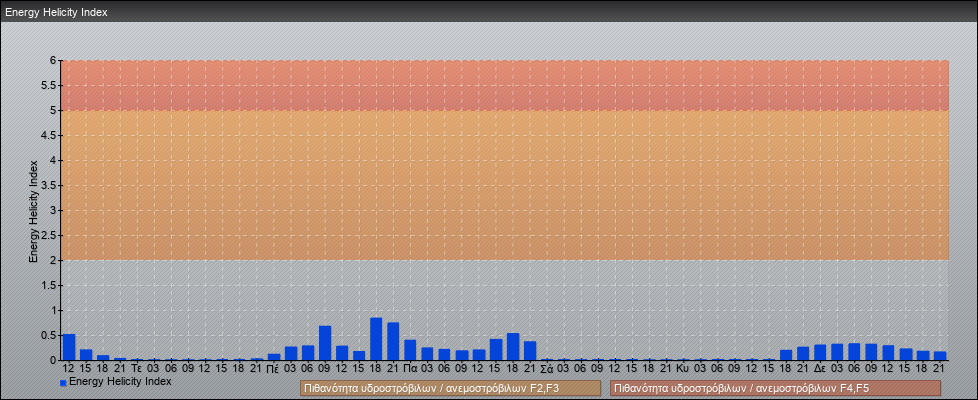978x400 pixels.
Task: Click the last blue bar at the far right
Action: coord(939,355)
